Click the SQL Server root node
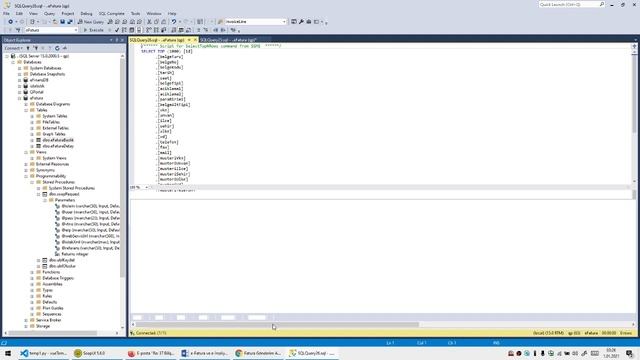 click(x=44, y=56)
